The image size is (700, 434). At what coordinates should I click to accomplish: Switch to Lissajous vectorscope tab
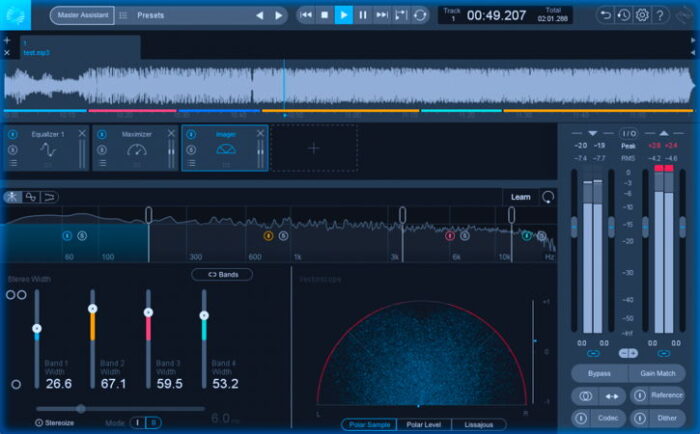(476, 424)
